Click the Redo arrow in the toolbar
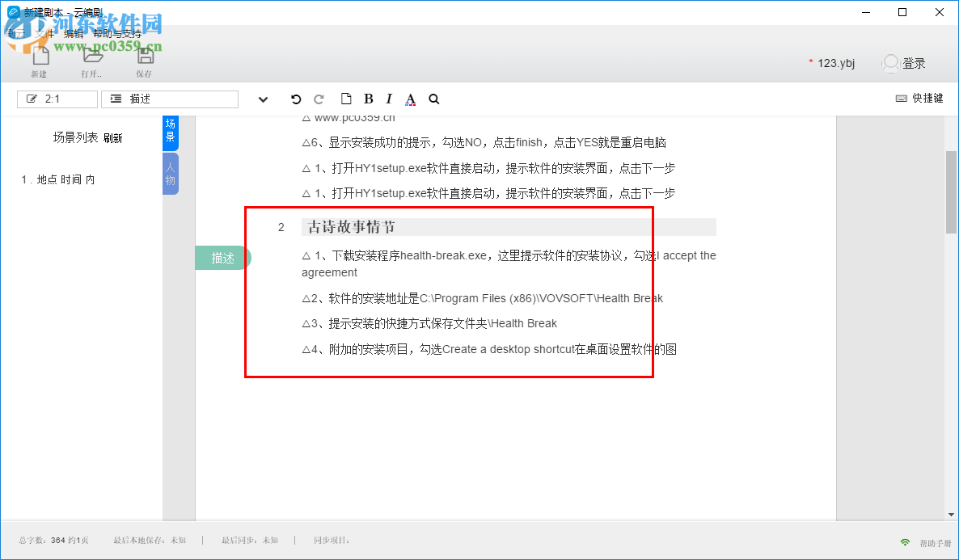Screen dimensions: 959x560 click(319, 99)
